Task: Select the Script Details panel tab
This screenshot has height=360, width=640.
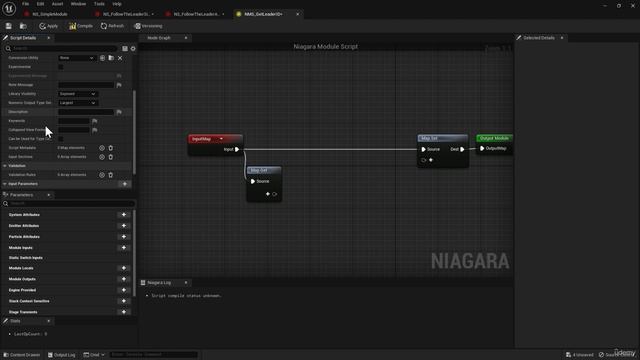Action: click(23, 38)
